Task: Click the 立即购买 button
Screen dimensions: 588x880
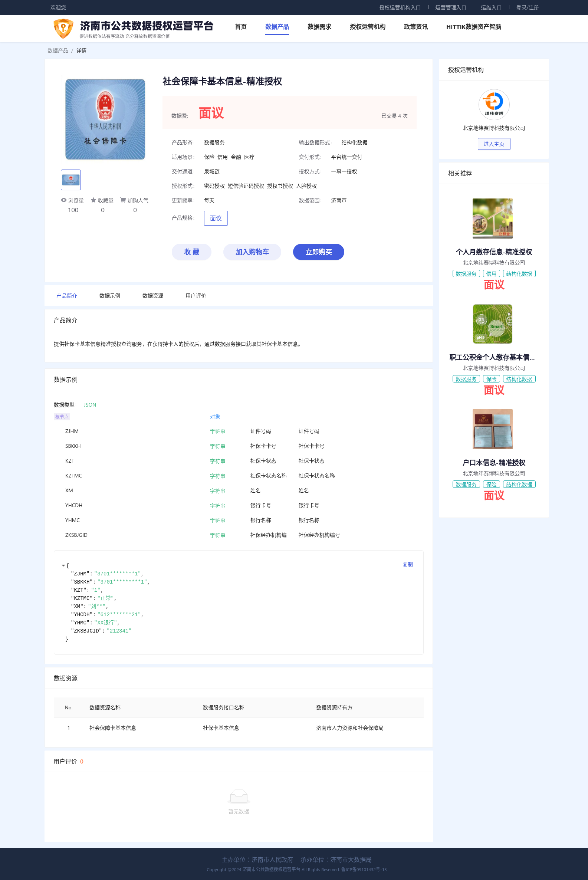Action: [318, 252]
